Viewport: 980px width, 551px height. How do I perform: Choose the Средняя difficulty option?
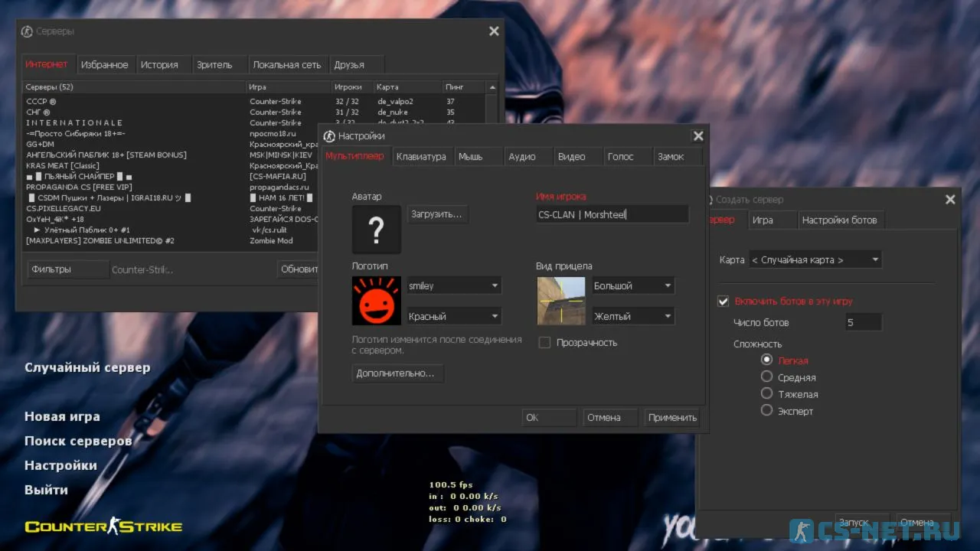tap(766, 377)
